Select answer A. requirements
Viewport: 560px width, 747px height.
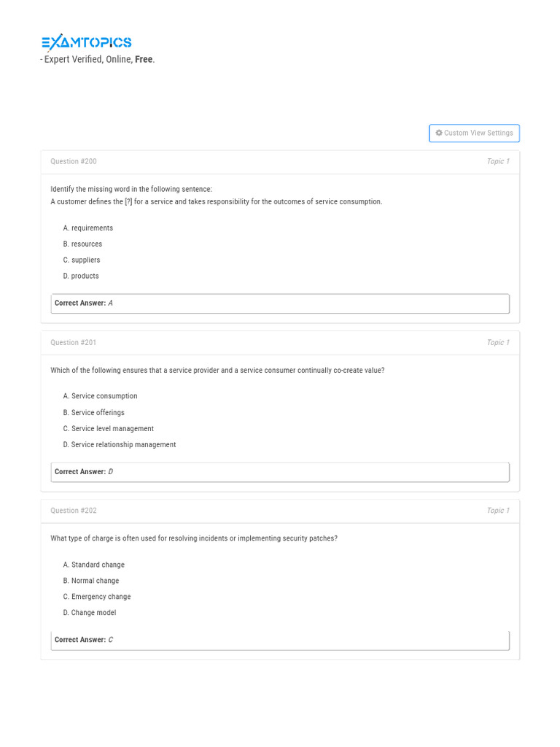click(88, 228)
